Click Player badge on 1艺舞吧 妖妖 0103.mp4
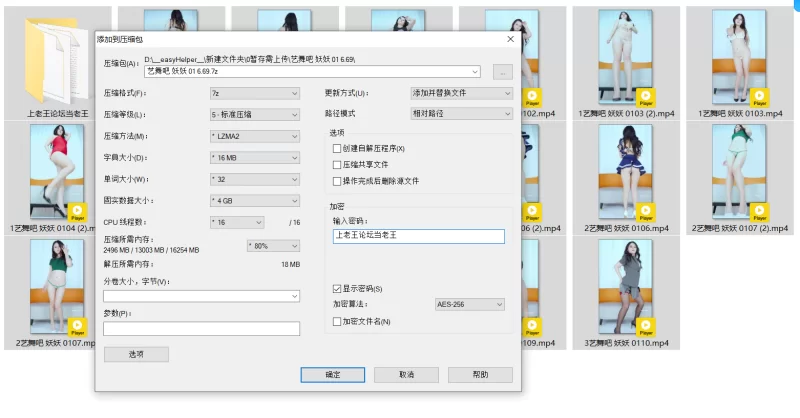This screenshot has width=800, height=418. (760, 97)
